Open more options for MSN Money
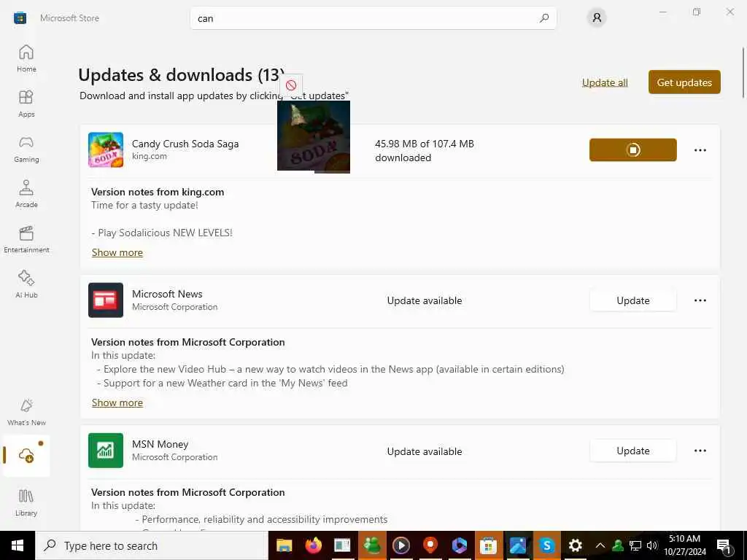This screenshot has width=747, height=560. click(700, 451)
